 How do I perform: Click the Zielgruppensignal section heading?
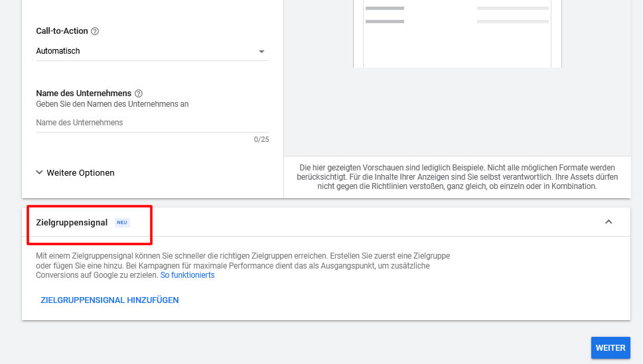tap(72, 223)
